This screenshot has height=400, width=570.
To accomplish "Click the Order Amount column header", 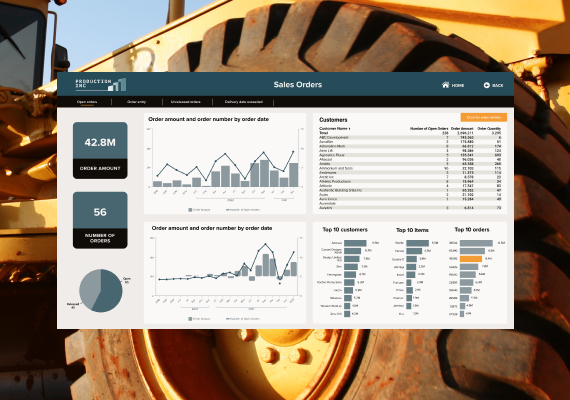I will pos(462,129).
